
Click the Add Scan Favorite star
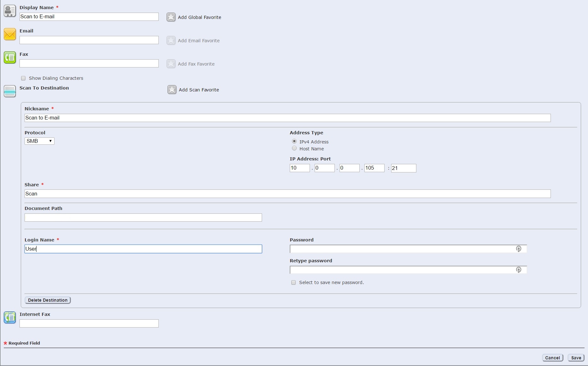(172, 90)
